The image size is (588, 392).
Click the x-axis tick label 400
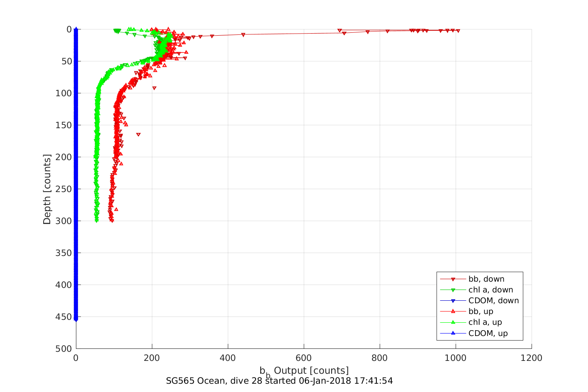(x=228, y=358)
